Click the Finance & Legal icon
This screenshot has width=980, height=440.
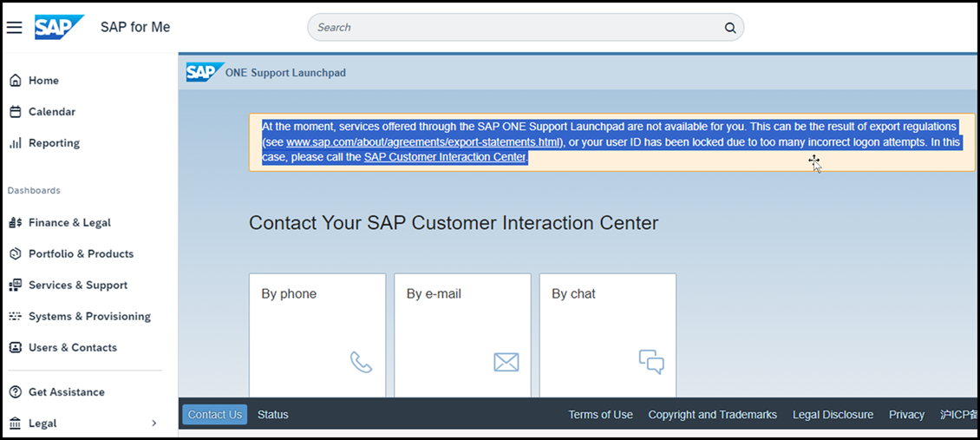[x=16, y=222]
